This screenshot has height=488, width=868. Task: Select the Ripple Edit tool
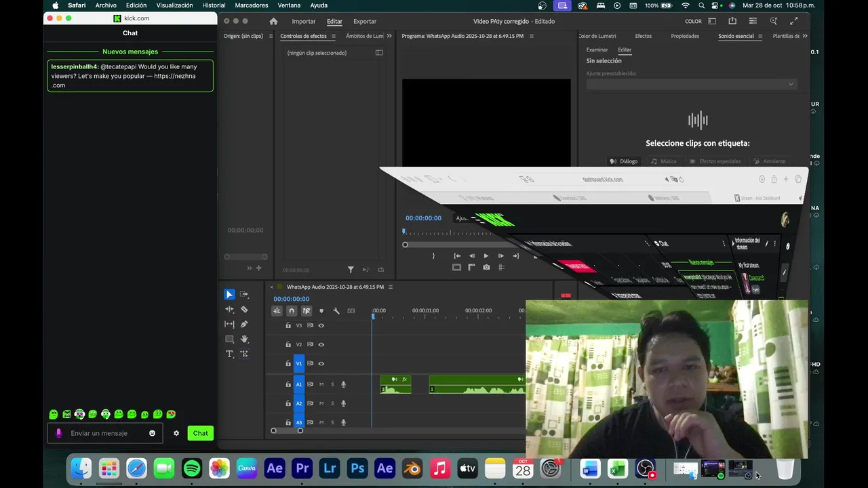pyautogui.click(x=229, y=309)
